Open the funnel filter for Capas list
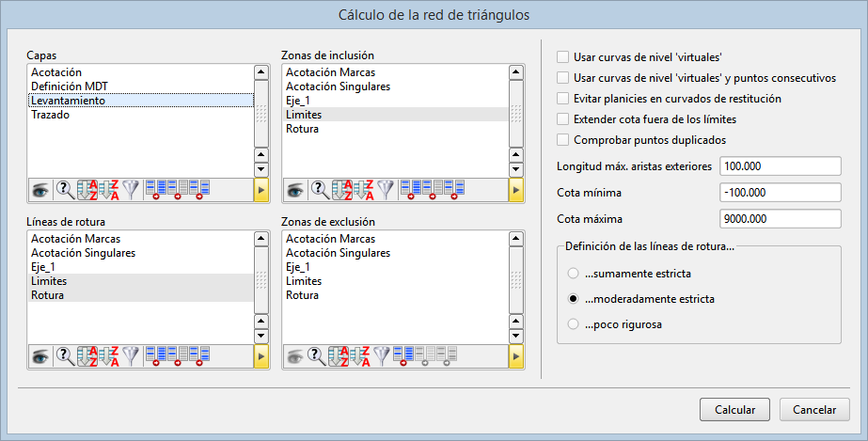The height and width of the screenshot is (441, 868). (131, 190)
